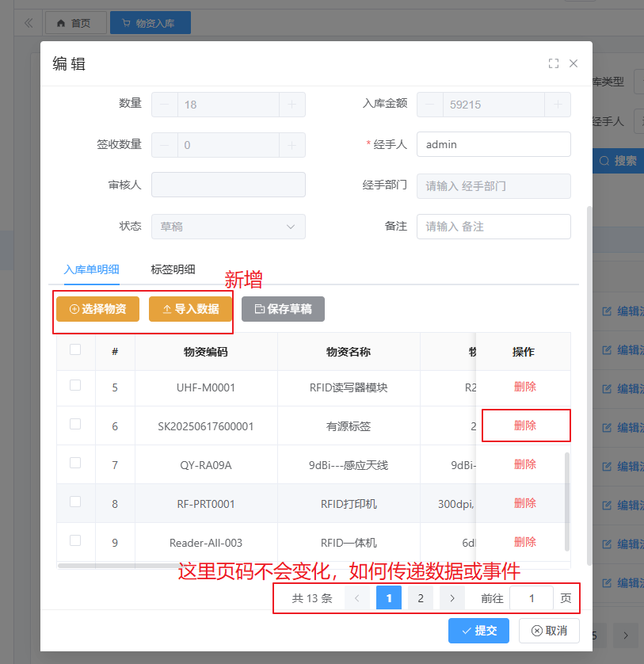Screen dimensions: 644x664
Task: Click the 导入数据 button
Action: click(x=190, y=309)
